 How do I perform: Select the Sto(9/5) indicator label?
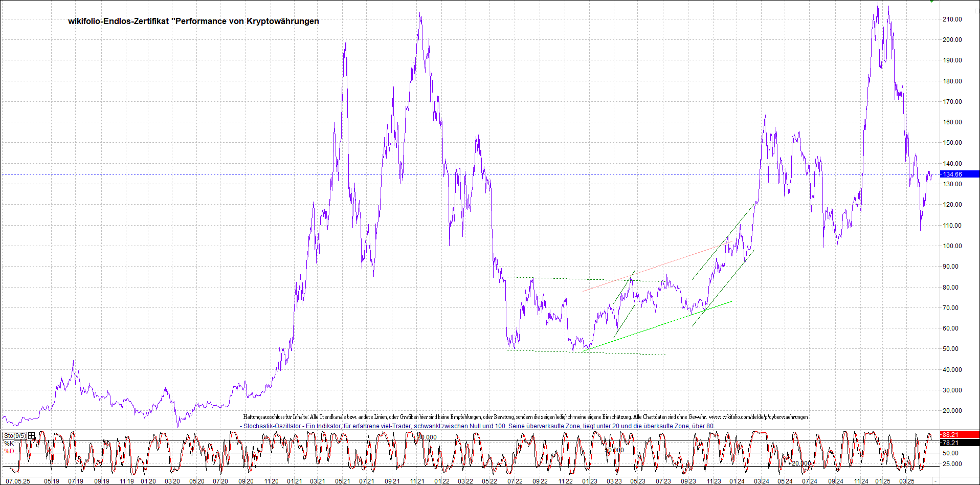pos(15,436)
